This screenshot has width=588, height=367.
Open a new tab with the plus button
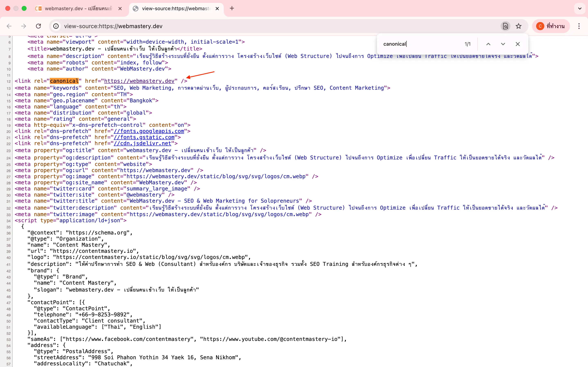[x=232, y=8]
